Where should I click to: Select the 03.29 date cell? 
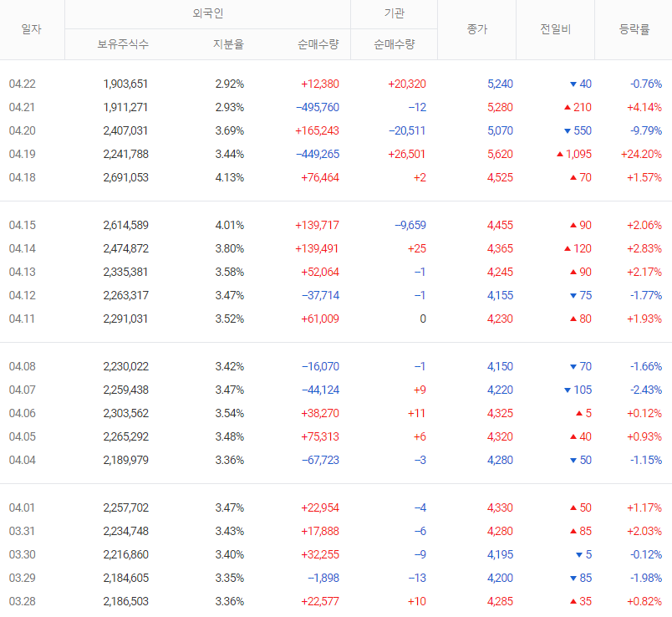click(23, 578)
